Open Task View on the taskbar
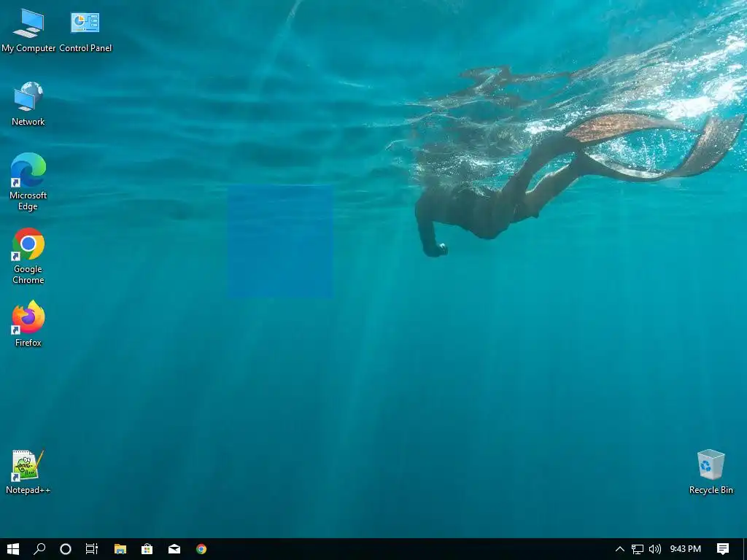 click(x=91, y=549)
